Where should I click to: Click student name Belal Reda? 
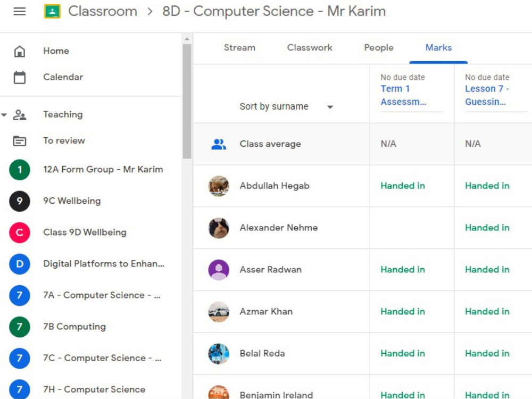click(262, 354)
